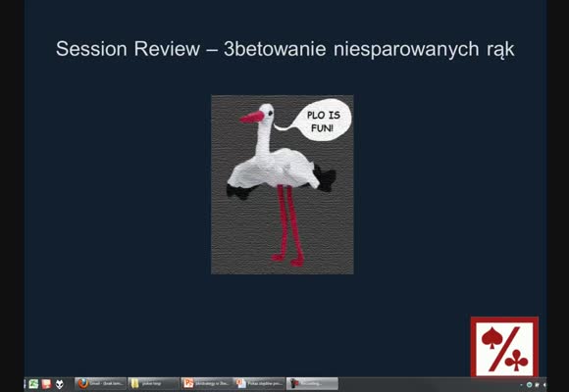Open the white fox-head quick launch icon
569x392 pixels.
click(59, 383)
